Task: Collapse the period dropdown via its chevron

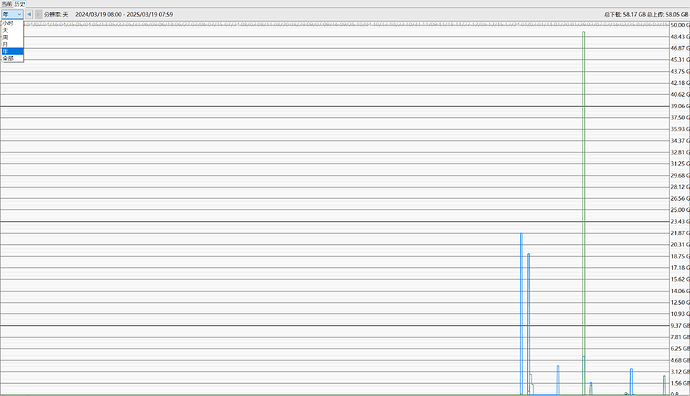Action: (x=19, y=15)
